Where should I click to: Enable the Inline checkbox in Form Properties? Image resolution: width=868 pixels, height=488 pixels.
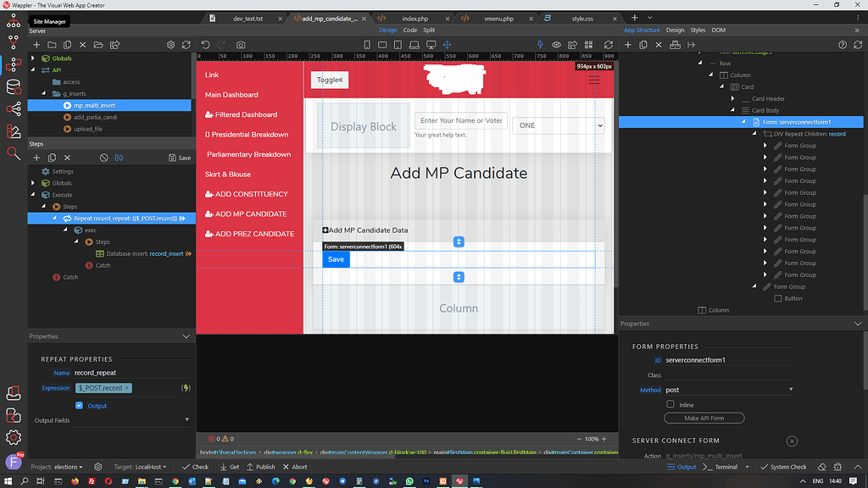(x=670, y=404)
